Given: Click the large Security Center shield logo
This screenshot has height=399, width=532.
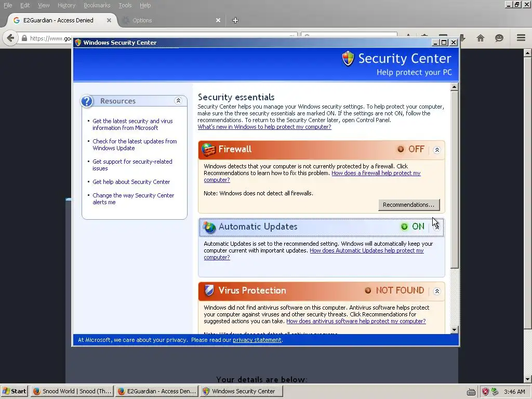Looking at the screenshot, I should (348, 58).
